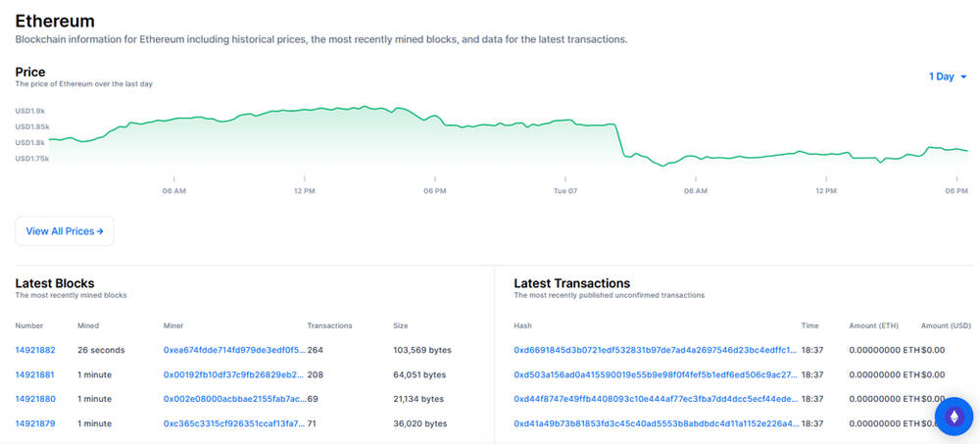This screenshot has width=980, height=444.
Task: Click the Transactions column header
Action: coord(329,325)
